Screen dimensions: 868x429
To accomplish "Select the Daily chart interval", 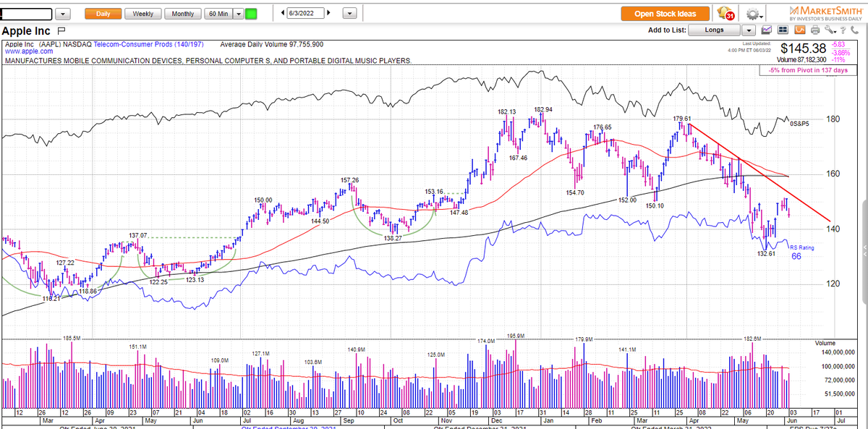I will click(x=102, y=14).
